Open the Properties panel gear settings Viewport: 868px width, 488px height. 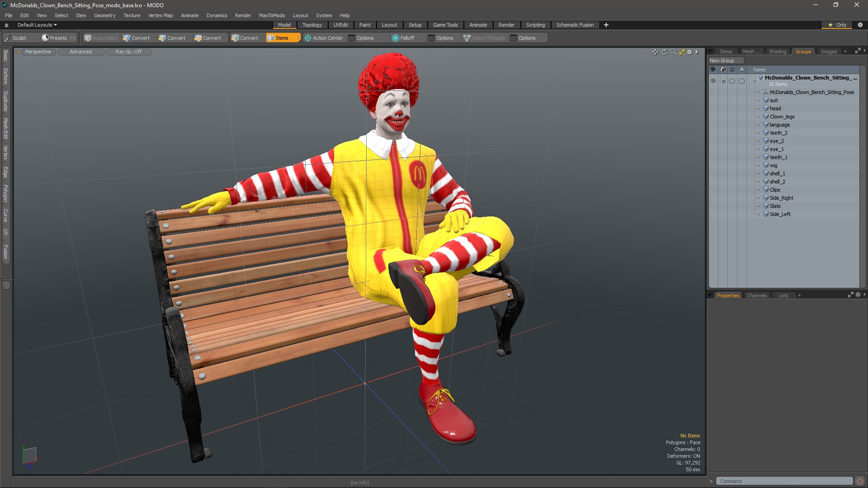[x=858, y=295]
